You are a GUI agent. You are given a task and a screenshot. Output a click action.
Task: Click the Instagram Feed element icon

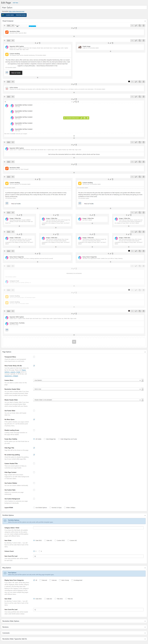tap(7, 282)
